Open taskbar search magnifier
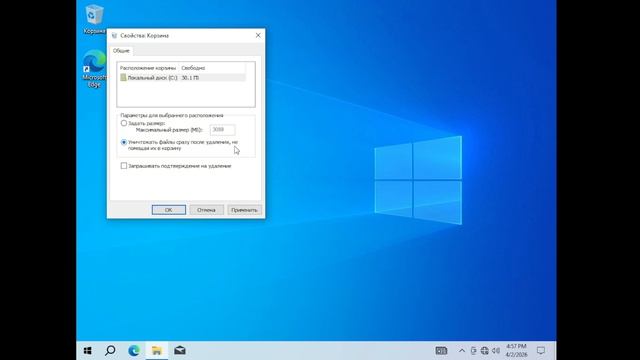Image resolution: width=640 pixels, height=360 pixels. (x=110, y=351)
